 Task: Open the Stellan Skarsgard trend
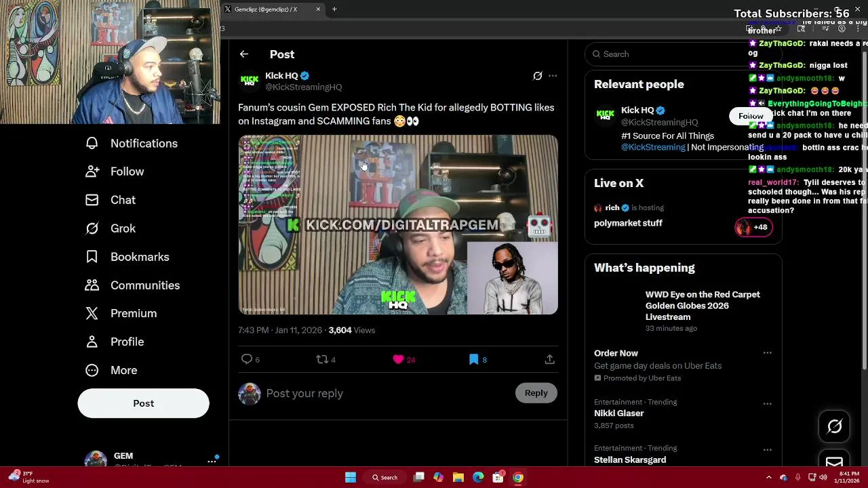click(x=630, y=460)
